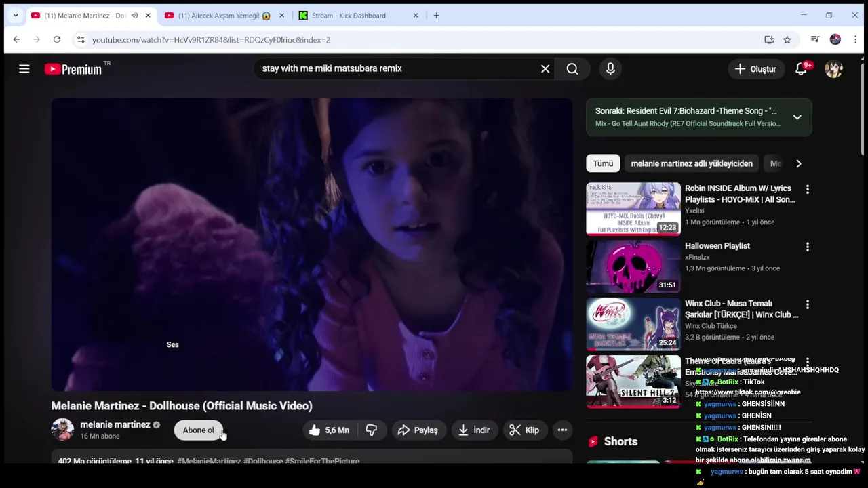Viewport: 868px width, 488px height.
Task: Open site information icon in address bar
Action: point(81,39)
